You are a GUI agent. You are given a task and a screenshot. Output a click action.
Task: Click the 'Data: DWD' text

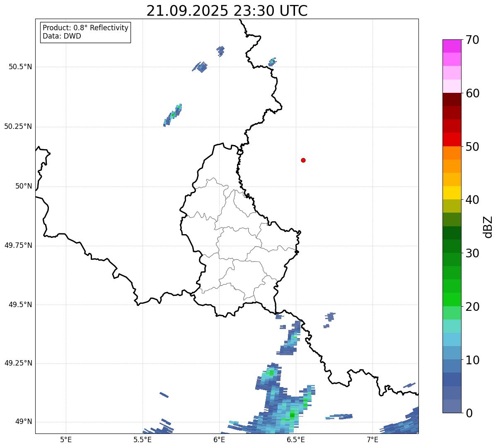(x=62, y=36)
